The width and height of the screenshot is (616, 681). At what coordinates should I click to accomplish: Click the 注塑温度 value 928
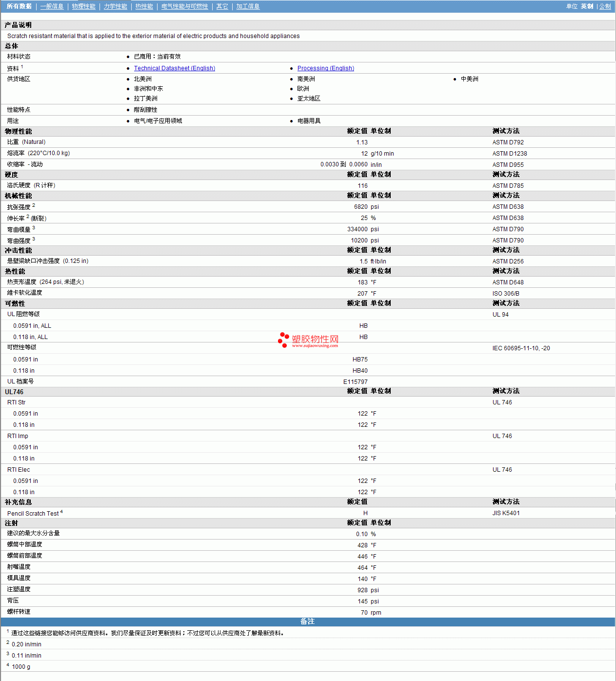(x=363, y=590)
